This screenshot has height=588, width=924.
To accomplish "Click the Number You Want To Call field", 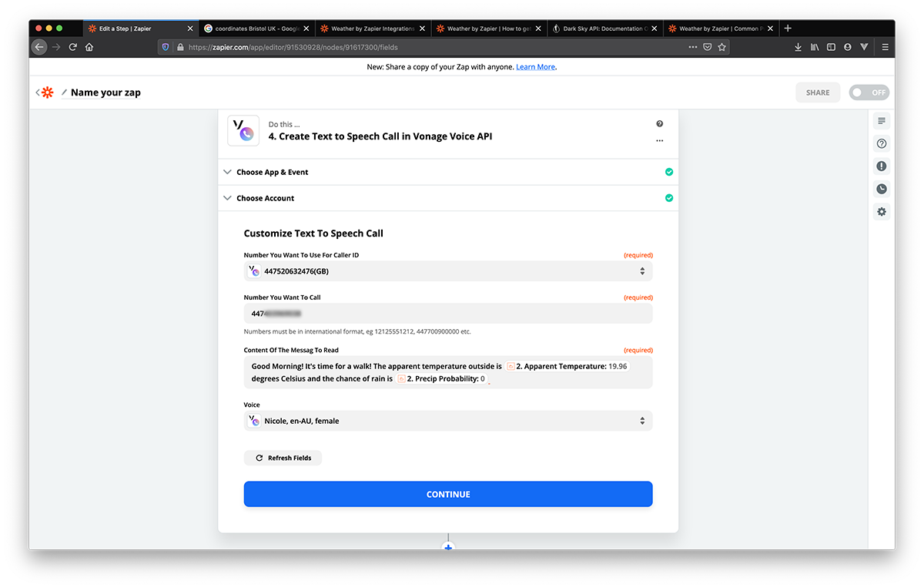I will [x=448, y=314].
